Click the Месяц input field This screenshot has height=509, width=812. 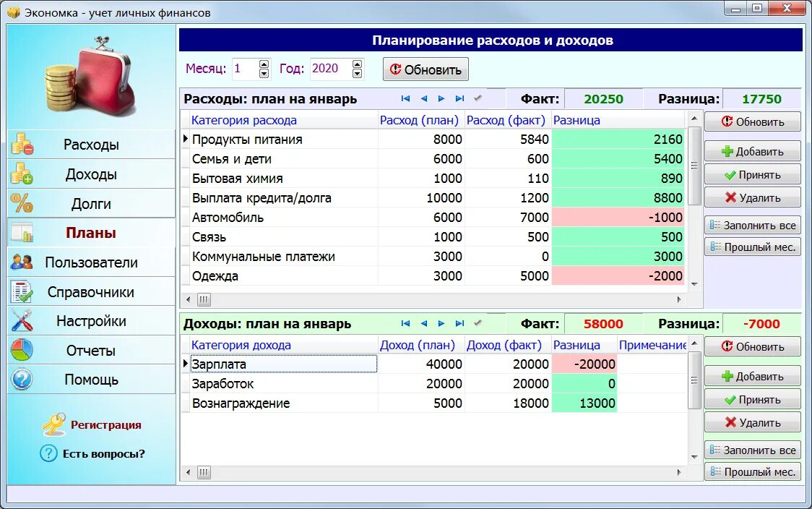246,69
